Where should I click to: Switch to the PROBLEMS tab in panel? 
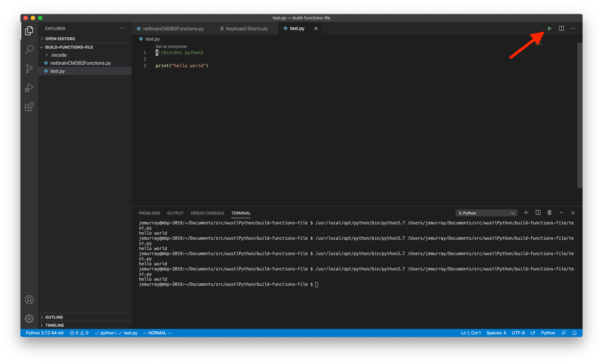pos(149,213)
